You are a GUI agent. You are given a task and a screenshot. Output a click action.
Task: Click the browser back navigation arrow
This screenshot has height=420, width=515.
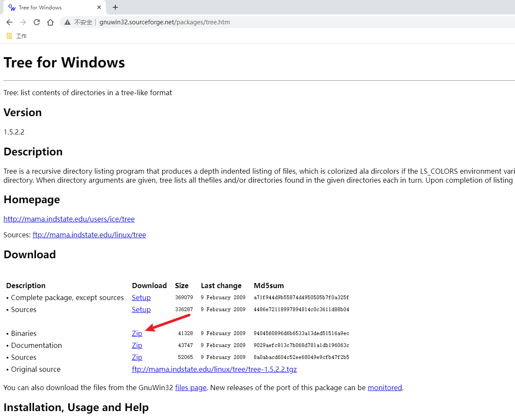click(9, 22)
